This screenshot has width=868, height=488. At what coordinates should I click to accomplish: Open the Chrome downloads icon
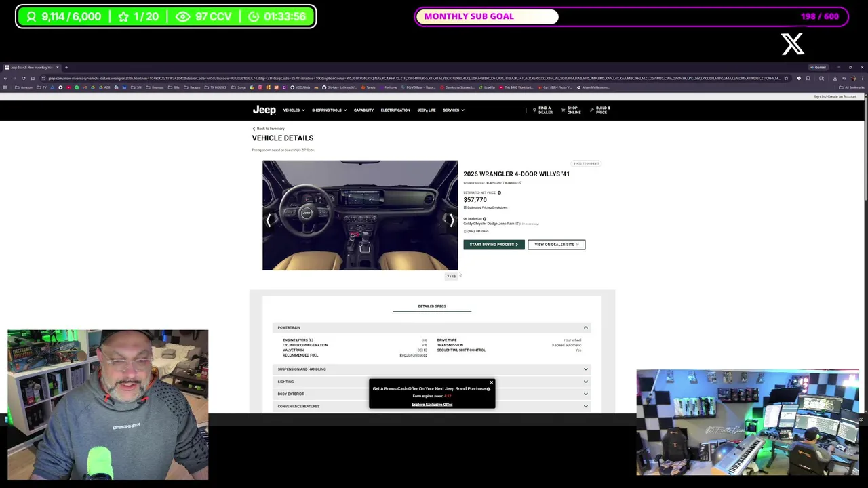point(835,78)
